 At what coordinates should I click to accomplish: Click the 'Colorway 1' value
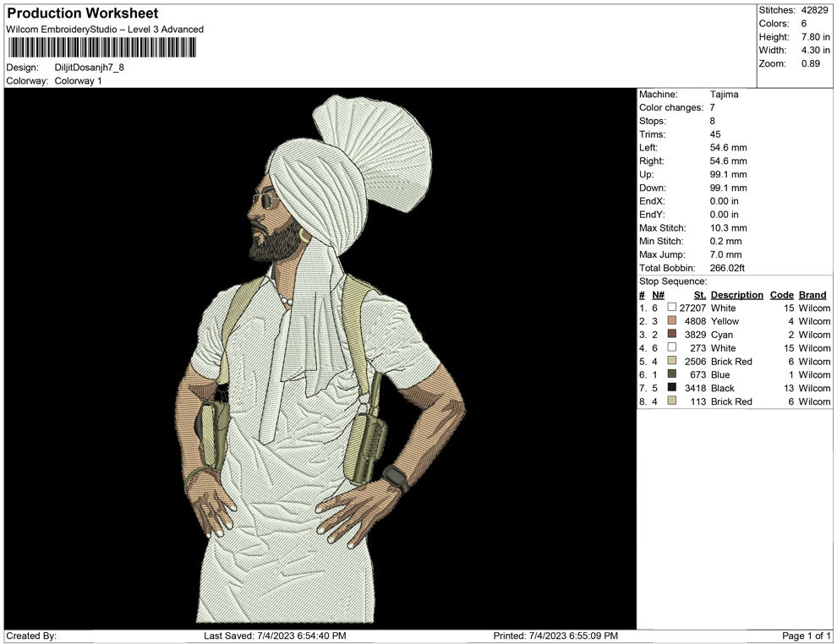pyautogui.click(x=78, y=81)
